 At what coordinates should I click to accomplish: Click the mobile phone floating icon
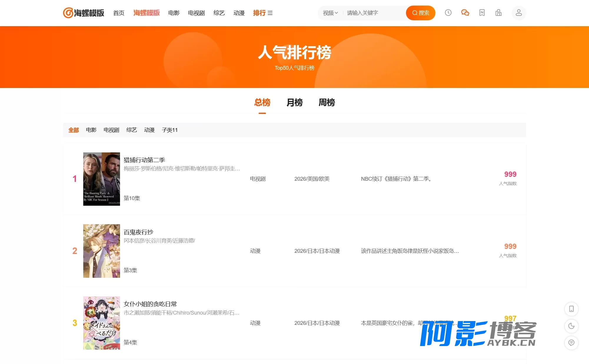click(571, 309)
